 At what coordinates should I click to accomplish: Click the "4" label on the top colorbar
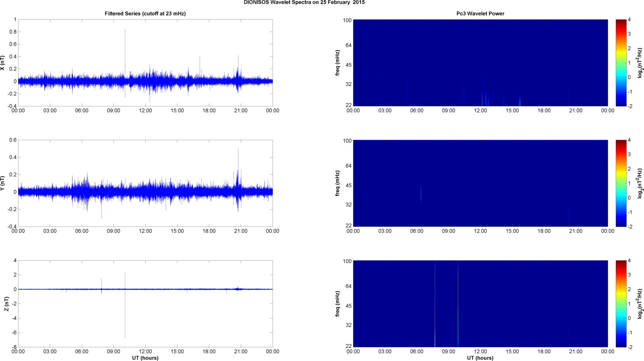629,20
